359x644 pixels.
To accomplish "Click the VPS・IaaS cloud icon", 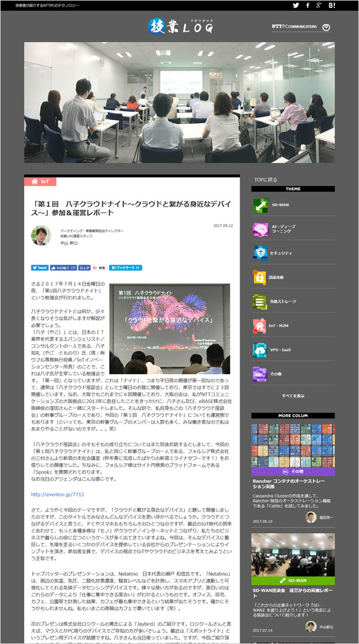I will (261, 350).
